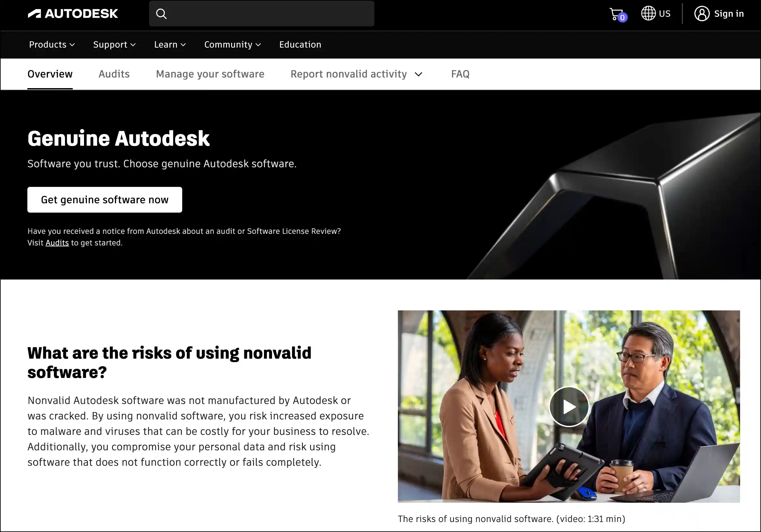The image size is (761, 532).
Task: Click Get genuine software now button
Action: [x=105, y=200]
